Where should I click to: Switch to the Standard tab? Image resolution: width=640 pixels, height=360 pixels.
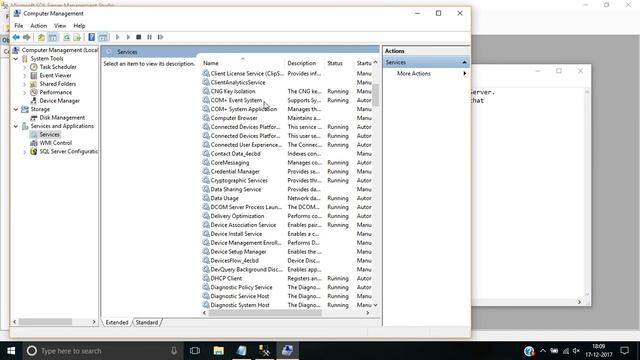(147, 322)
